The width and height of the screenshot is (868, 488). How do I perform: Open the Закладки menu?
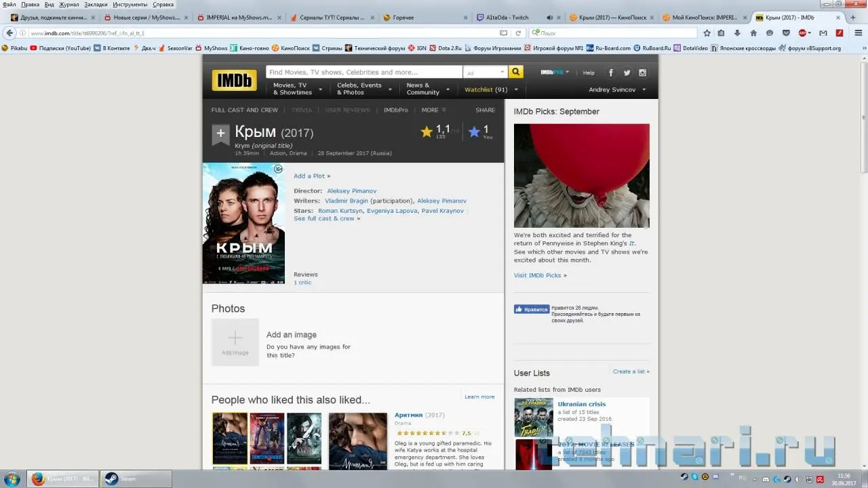point(96,5)
